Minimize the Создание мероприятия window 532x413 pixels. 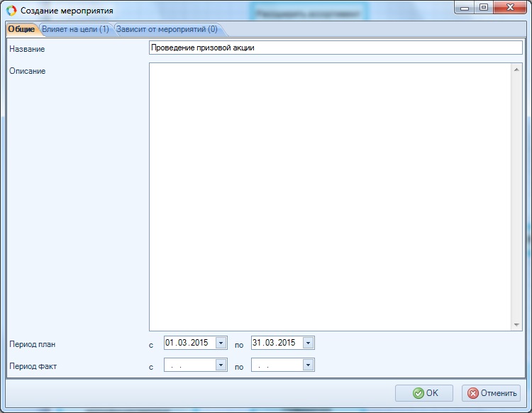tap(466, 8)
